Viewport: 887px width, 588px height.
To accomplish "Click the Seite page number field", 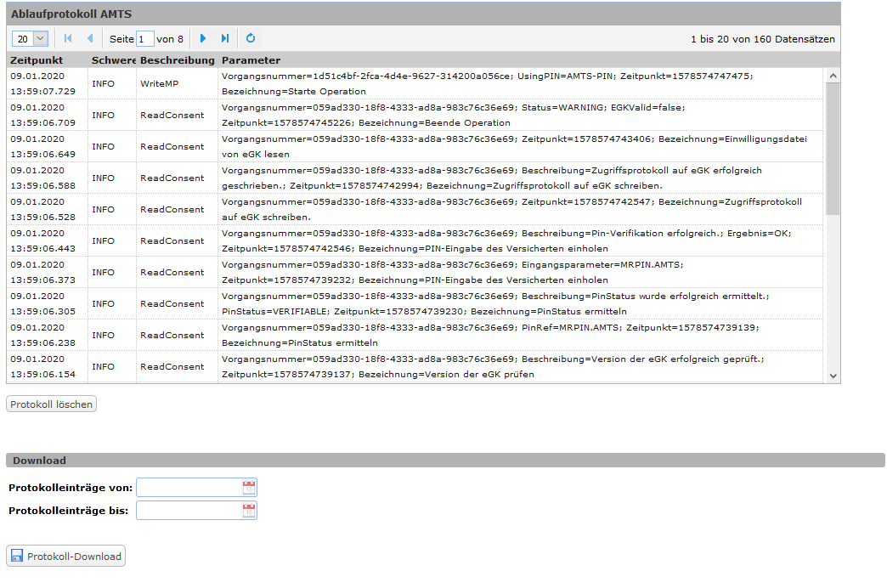I will point(145,39).
